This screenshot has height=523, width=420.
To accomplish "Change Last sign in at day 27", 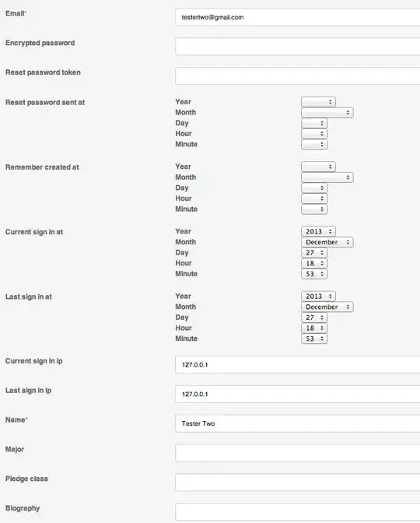I will click(314, 318).
